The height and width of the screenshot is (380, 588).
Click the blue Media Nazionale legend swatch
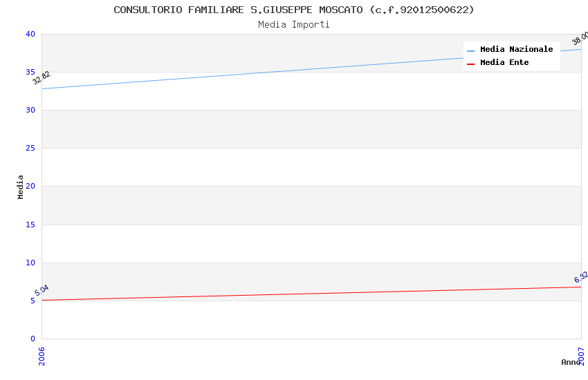tap(470, 50)
